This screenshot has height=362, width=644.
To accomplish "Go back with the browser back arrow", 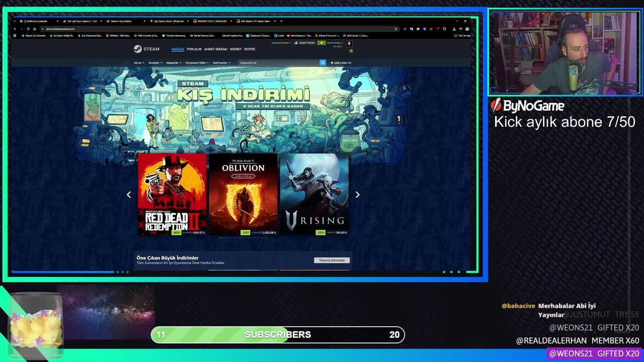I will click(15, 29).
